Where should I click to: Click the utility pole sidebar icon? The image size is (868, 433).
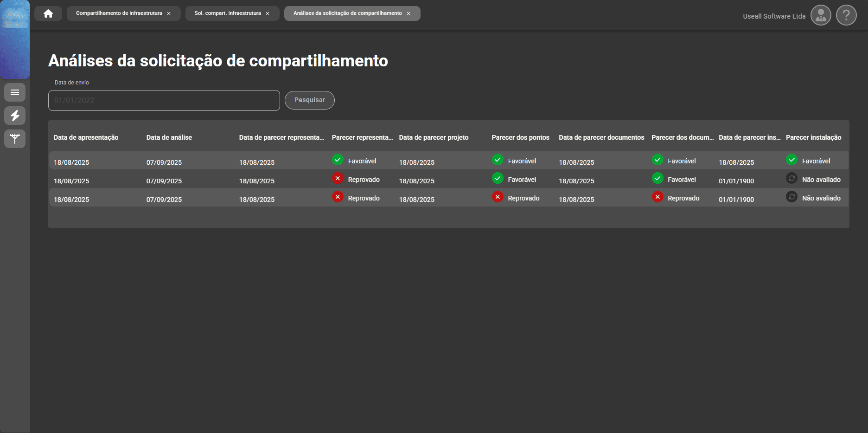click(x=15, y=139)
